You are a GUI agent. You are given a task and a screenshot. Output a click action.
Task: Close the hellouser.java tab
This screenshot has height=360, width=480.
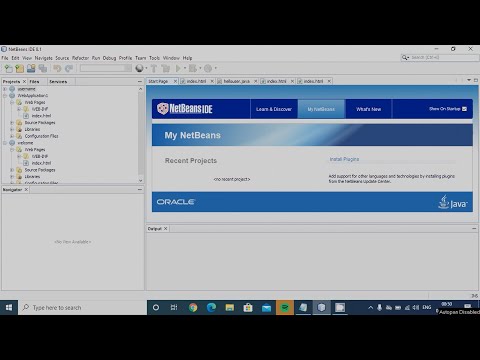pyautogui.click(x=256, y=81)
